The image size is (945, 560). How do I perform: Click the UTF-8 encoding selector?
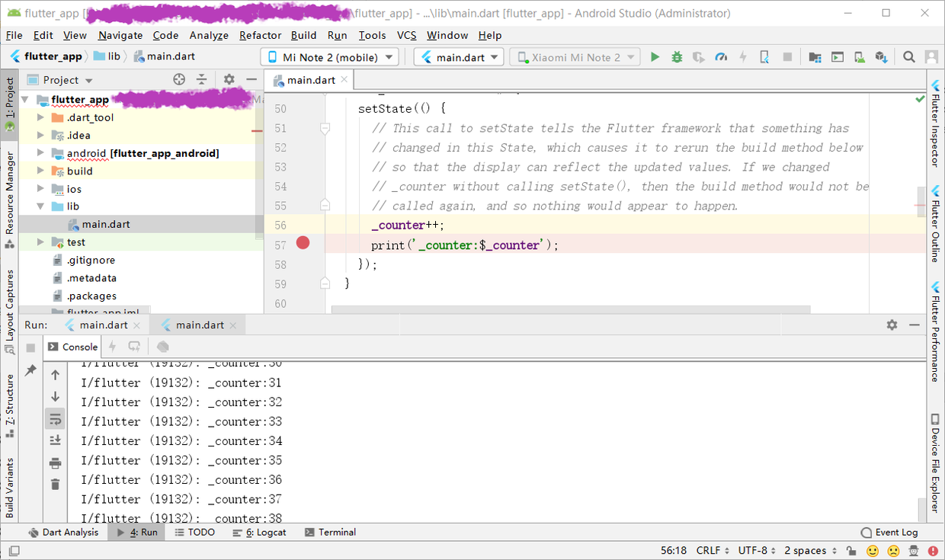click(x=758, y=550)
